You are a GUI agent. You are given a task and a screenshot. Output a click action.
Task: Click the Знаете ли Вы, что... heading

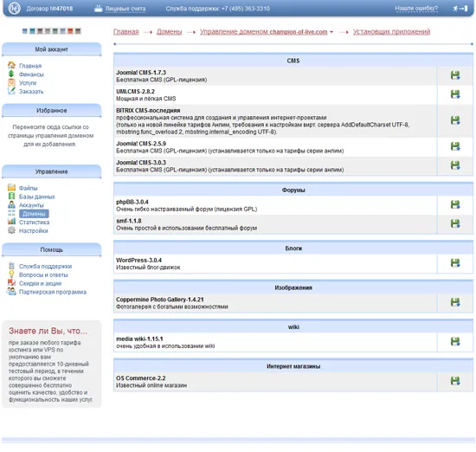click(48, 331)
